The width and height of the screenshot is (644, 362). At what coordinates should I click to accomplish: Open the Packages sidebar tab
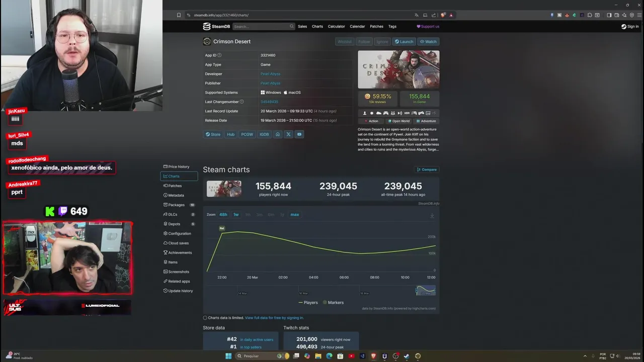coord(179,205)
